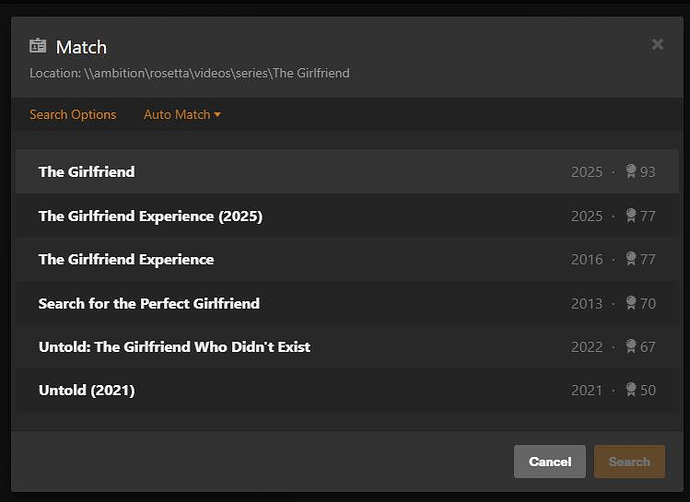Open Search Options
The height and width of the screenshot is (502, 690).
73,115
